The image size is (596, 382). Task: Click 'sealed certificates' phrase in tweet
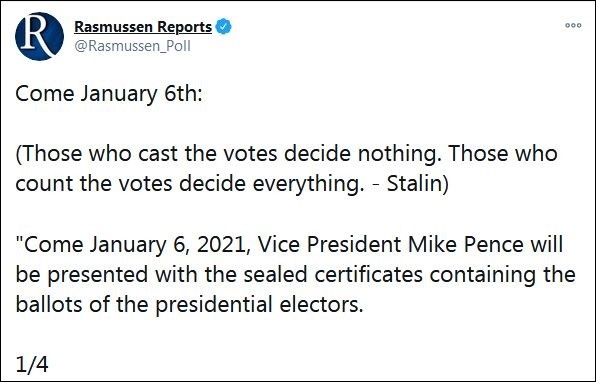333,275
